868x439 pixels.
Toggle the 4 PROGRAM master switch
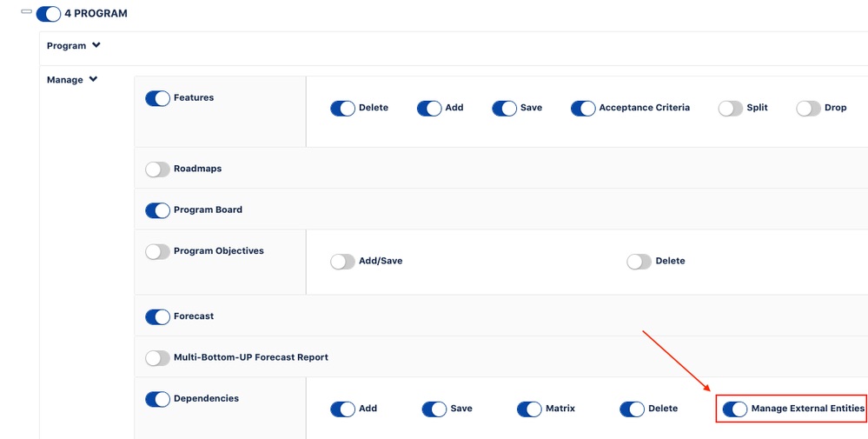coord(48,14)
